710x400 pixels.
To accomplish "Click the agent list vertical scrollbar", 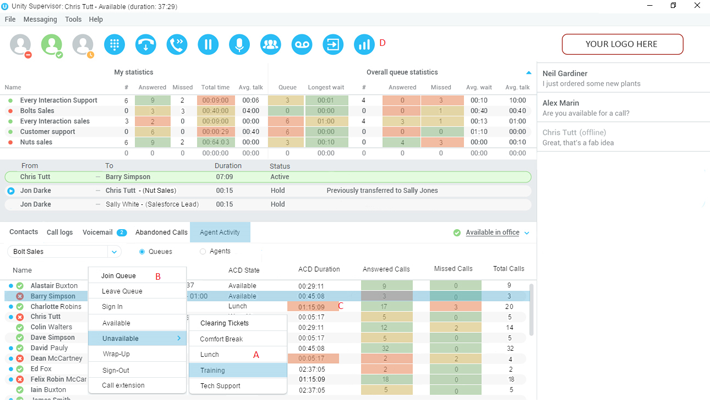I will pyautogui.click(x=532, y=310).
